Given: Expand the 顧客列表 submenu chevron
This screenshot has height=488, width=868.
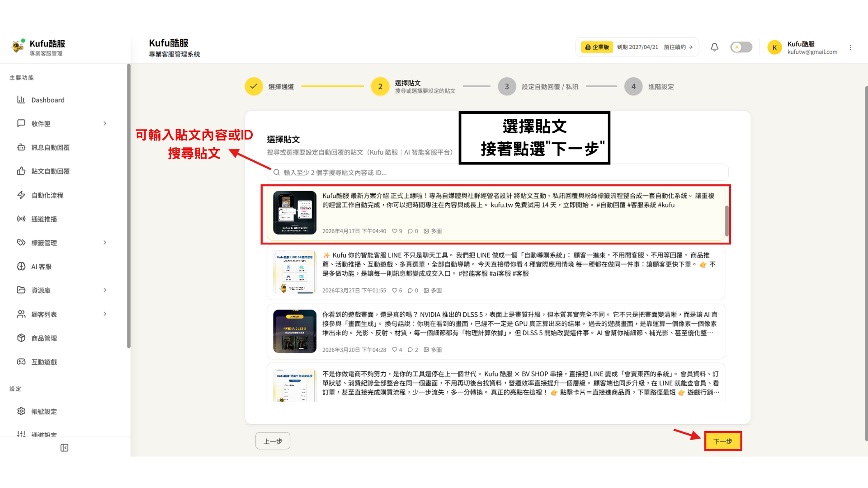Looking at the screenshot, I should (105, 314).
